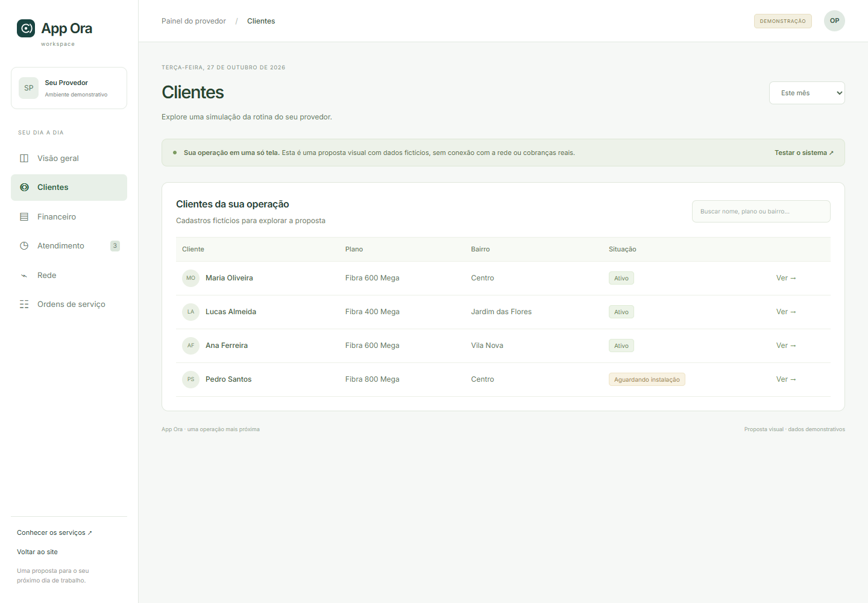868x603 pixels.
Task: Click Ana Ferreira's AF avatar
Action: point(190,346)
